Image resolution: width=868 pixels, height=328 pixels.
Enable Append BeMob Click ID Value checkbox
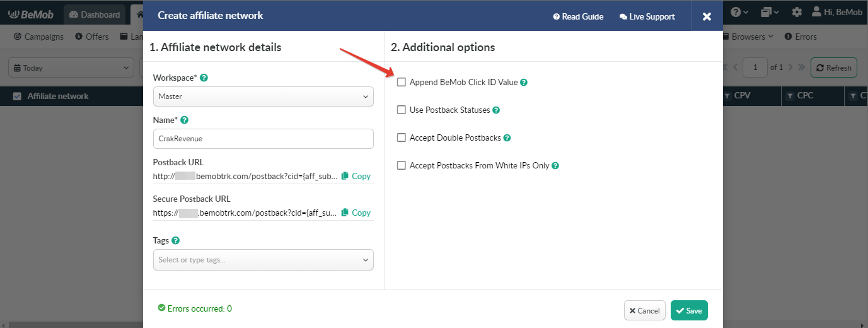click(402, 83)
